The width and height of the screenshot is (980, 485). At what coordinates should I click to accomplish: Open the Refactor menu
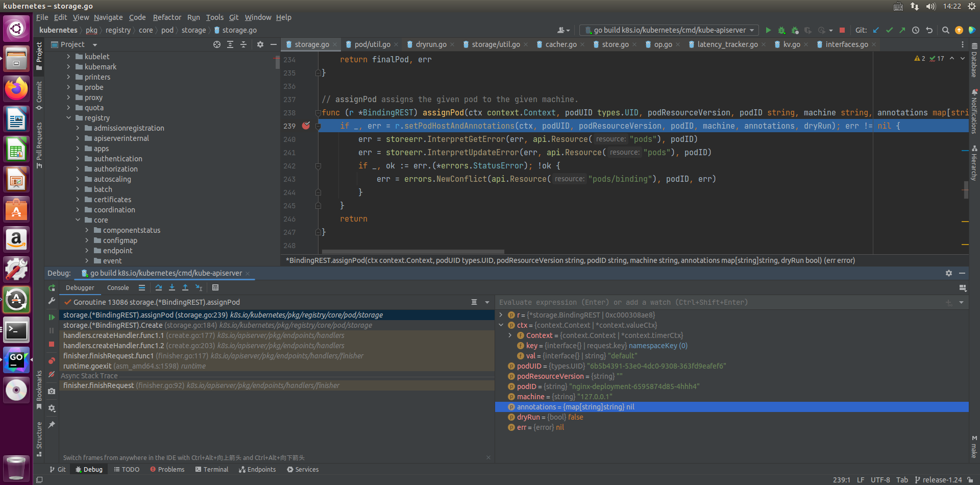166,17
